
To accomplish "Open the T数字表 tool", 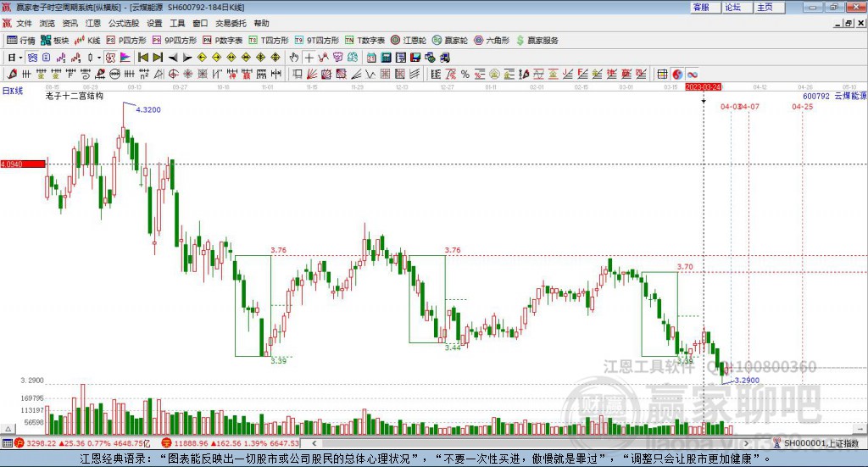I will click(x=364, y=41).
